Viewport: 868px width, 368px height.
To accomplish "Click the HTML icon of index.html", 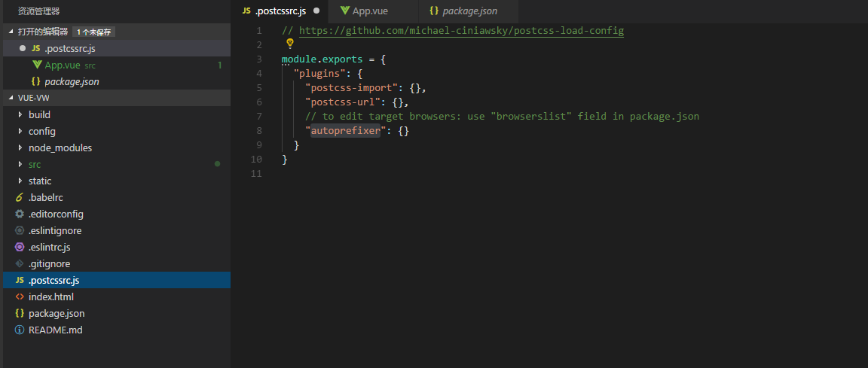I will [x=20, y=297].
